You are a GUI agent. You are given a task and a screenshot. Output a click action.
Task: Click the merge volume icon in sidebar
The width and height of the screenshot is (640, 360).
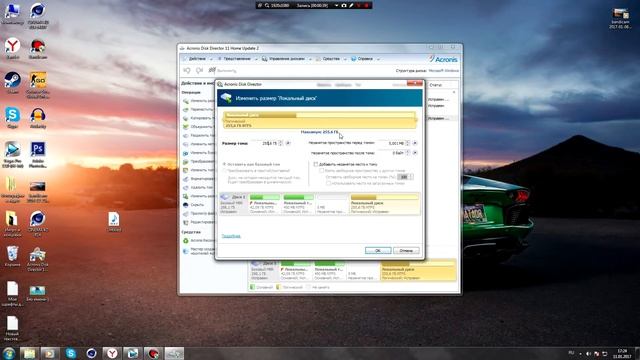[x=186, y=127]
